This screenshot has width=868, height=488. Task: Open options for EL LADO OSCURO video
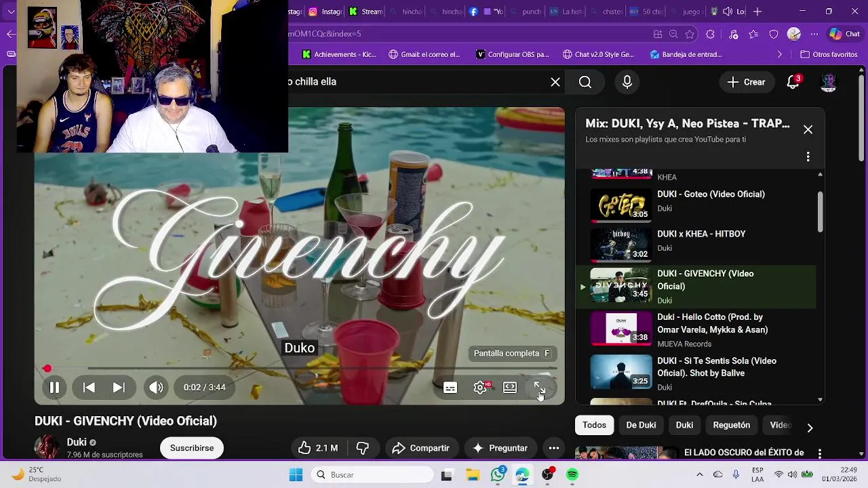tap(820, 453)
